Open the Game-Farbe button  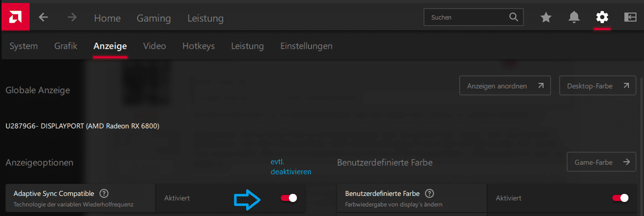[x=601, y=162]
